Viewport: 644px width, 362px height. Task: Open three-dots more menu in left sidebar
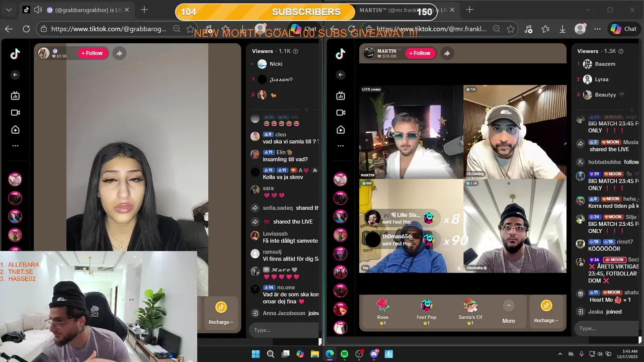(x=15, y=146)
